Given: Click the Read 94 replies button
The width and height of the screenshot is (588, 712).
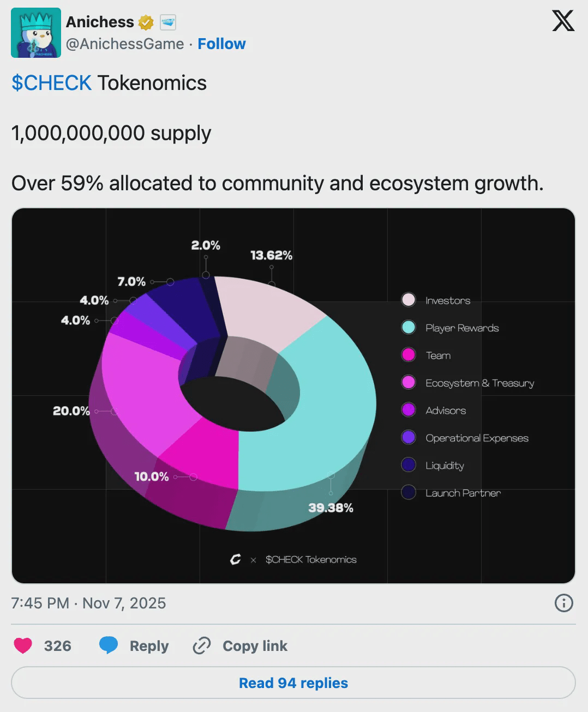Looking at the screenshot, I should [x=293, y=683].
